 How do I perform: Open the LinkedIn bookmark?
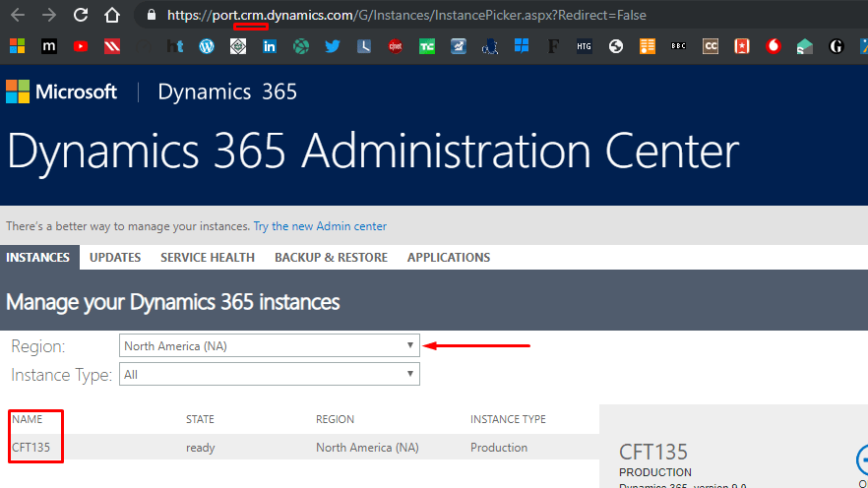pos(270,46)
